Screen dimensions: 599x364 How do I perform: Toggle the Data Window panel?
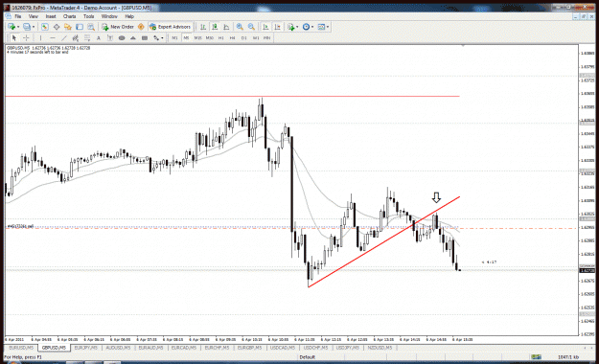tap(57, 27)
